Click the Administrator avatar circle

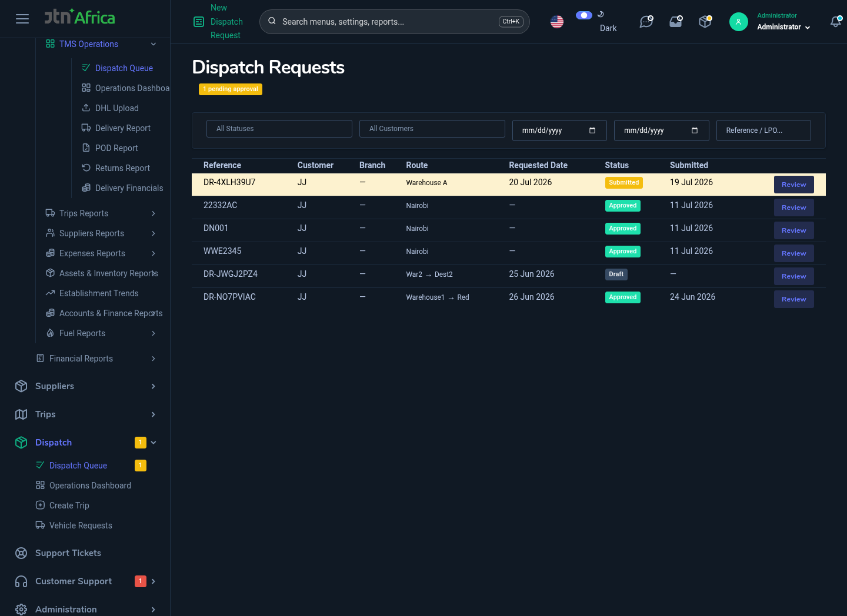[x=739, y=22]
